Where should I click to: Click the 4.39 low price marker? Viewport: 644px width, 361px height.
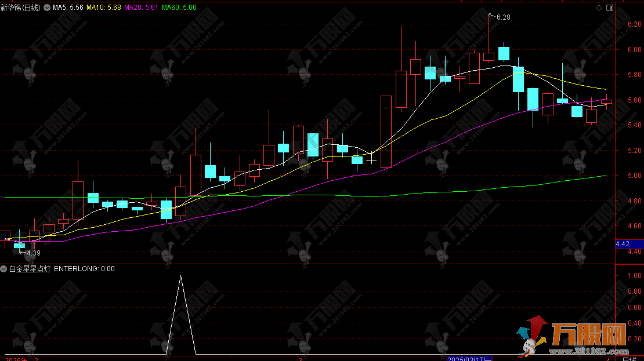coord(33,253)
